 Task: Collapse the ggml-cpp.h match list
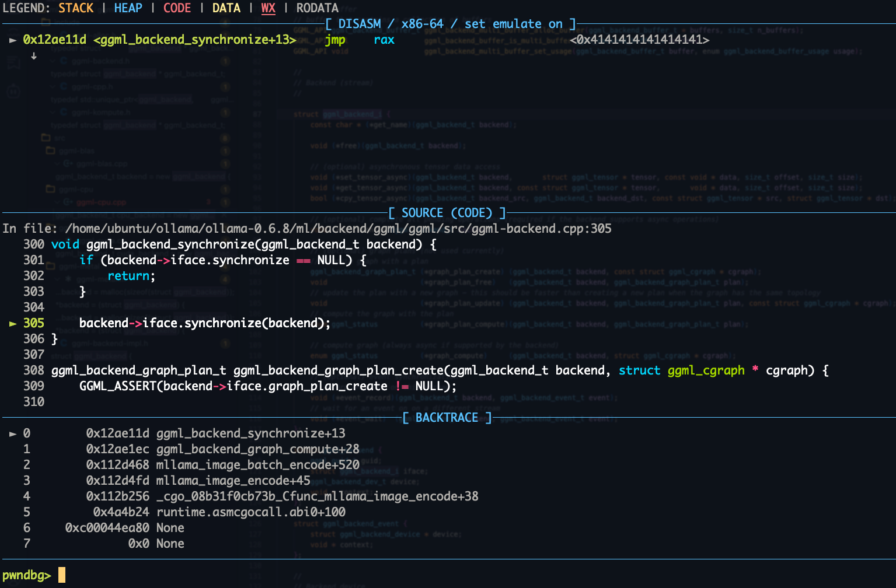52,86
